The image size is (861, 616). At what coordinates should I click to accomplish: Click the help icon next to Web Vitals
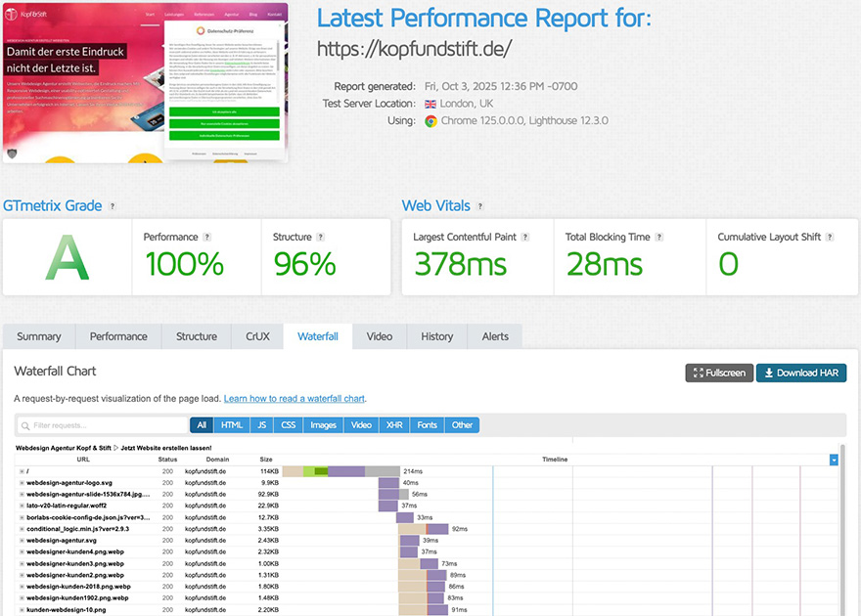[x=479, y=206]
